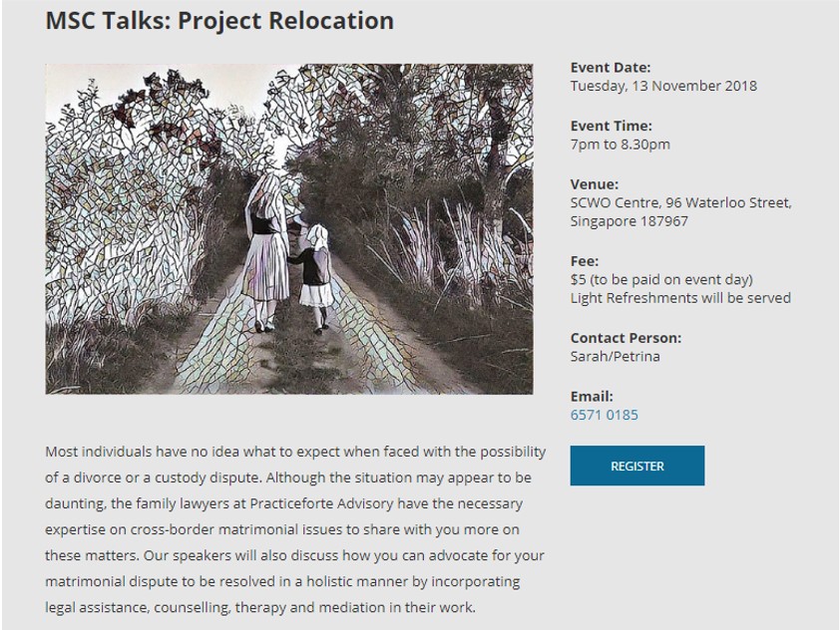
Task: Click the Fee label
Action: [585, 261]
